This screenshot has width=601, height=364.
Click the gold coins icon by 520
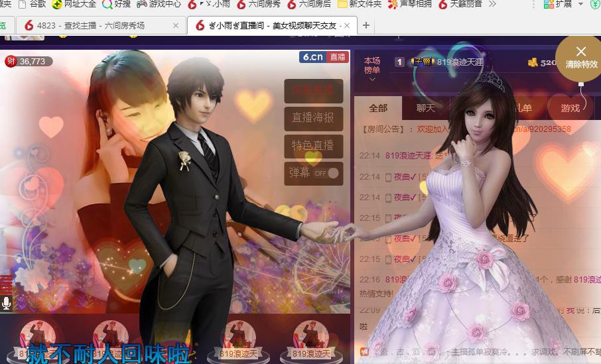coord(533,62)
